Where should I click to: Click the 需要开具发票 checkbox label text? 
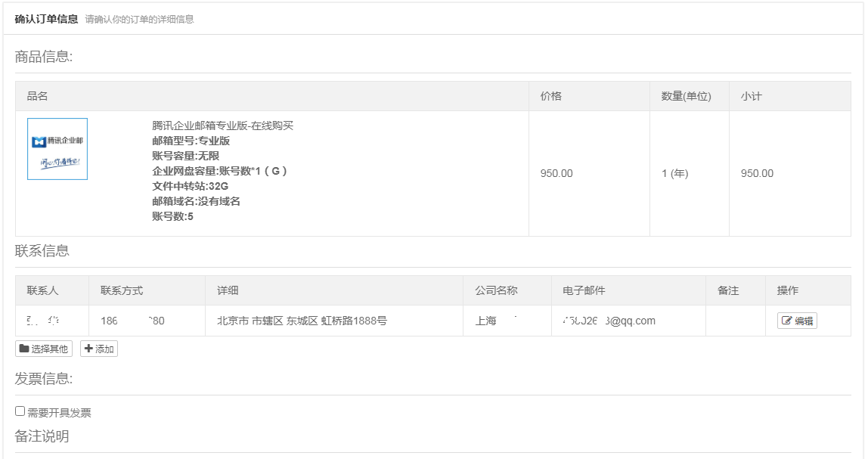coord(59,412)
